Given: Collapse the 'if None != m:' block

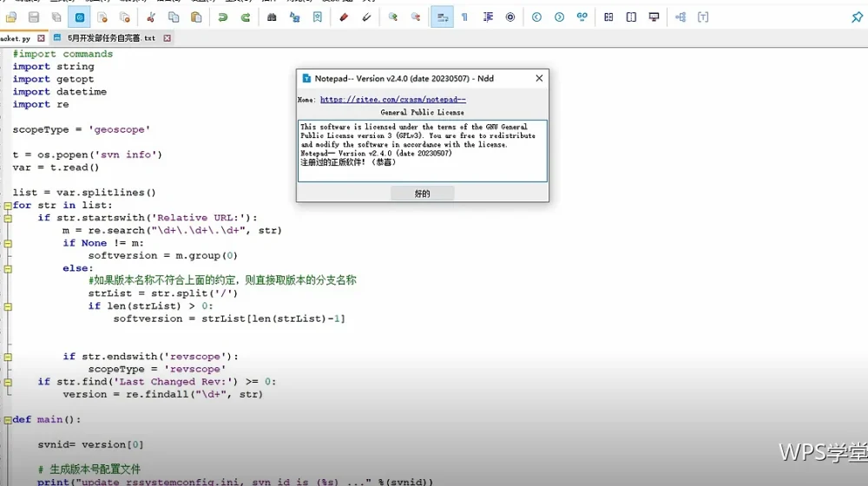Looking at the screenshot, I should click(x=8, y=244).
